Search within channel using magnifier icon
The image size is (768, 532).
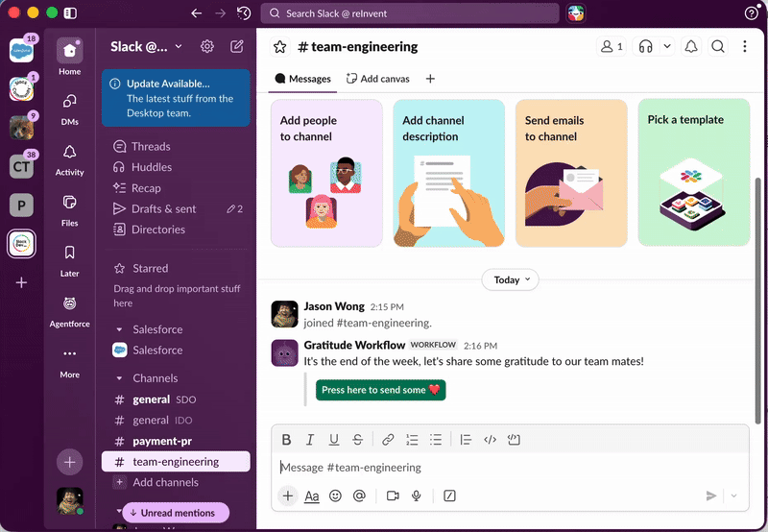pyautogui.click(x=718, y=47)
